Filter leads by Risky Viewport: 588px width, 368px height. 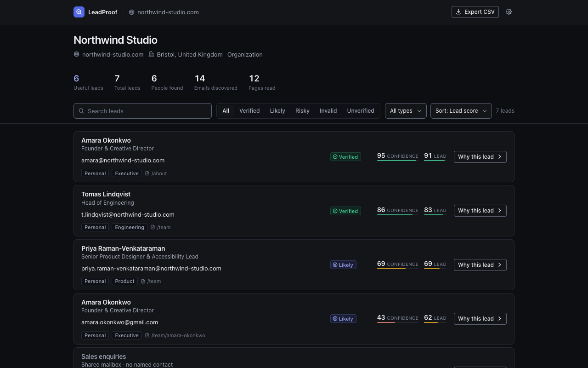pyautogui.click(x=302, y=111)
